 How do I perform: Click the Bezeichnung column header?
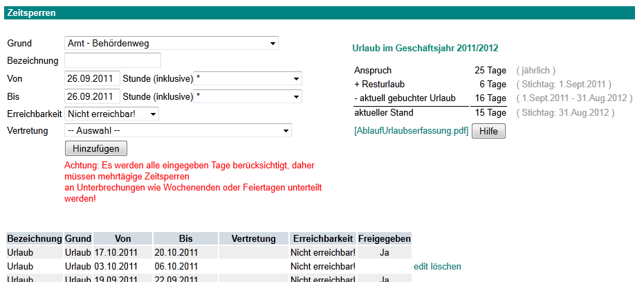point(34,239)
